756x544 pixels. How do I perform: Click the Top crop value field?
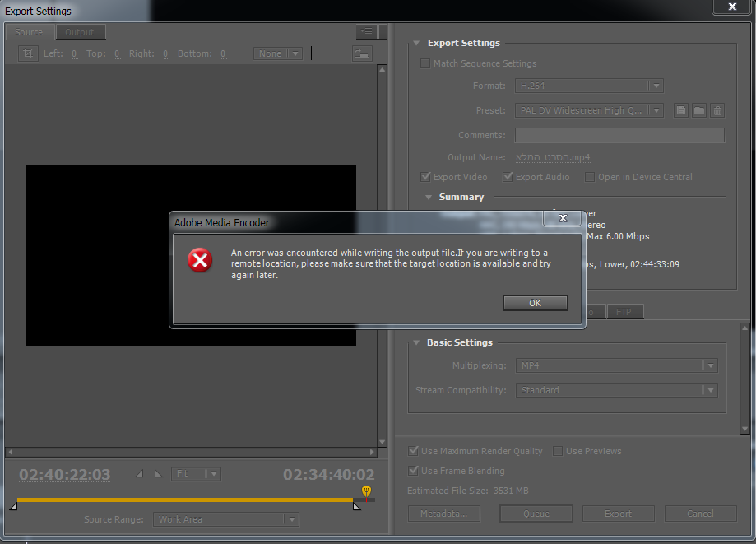coord(117,54)
